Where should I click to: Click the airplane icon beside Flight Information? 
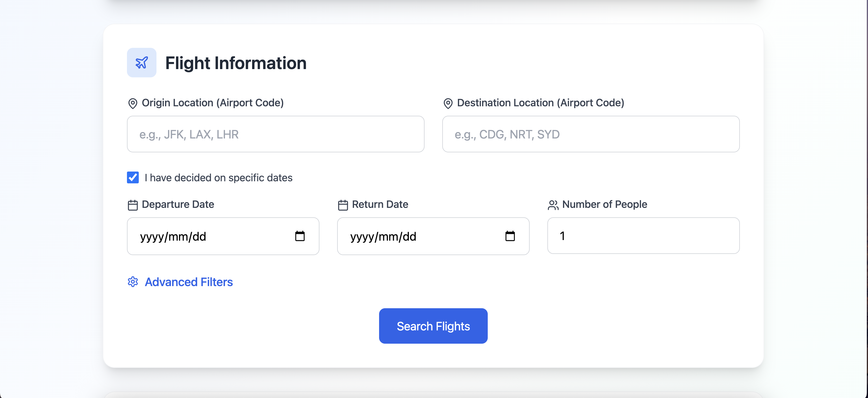141,63
